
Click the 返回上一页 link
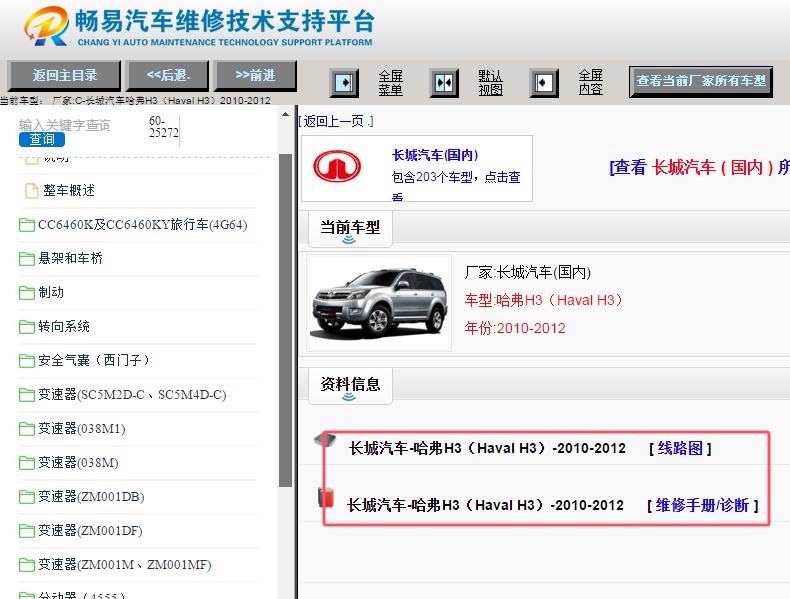point(336,121)
